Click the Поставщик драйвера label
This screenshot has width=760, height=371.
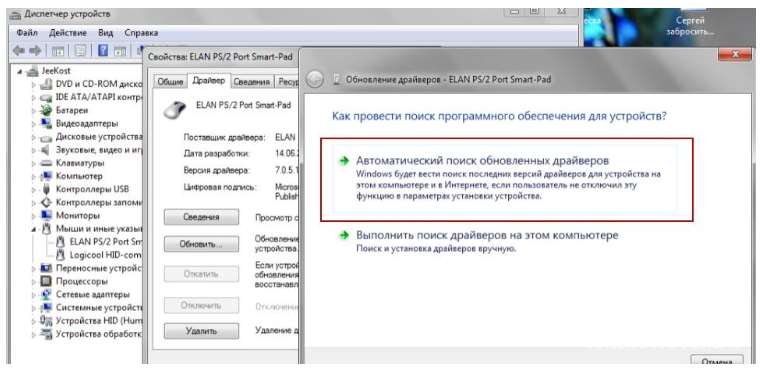pos(224,137)
